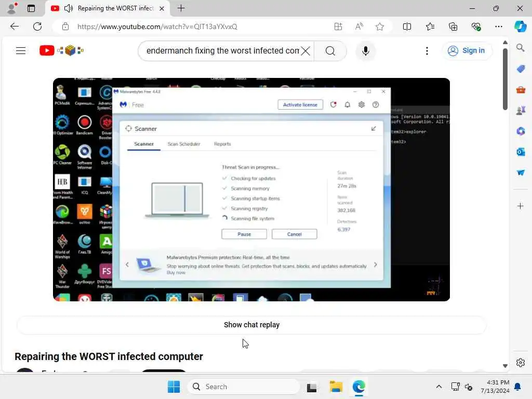Start voice search with microphone

365,51
